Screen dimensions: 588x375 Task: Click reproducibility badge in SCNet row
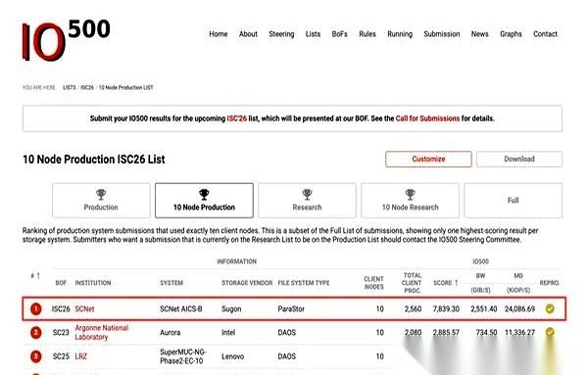click(x=550, y=308)
